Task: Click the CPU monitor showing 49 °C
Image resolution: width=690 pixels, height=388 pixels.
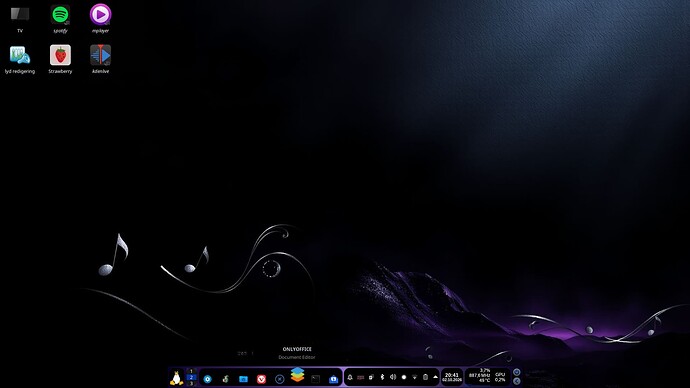Action: click(x=480, y=375)
